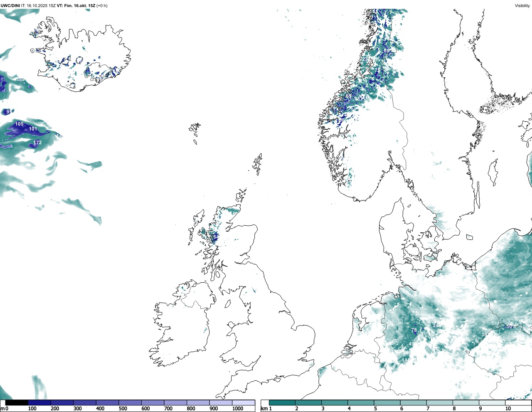
Task: Click the '500' label on the meter scale
Action: pyautogui.click(x=123, y=409)
